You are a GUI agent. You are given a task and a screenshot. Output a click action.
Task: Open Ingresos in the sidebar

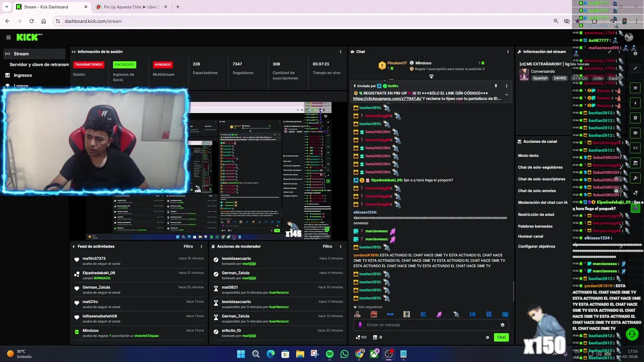click(x=23, y=75)
